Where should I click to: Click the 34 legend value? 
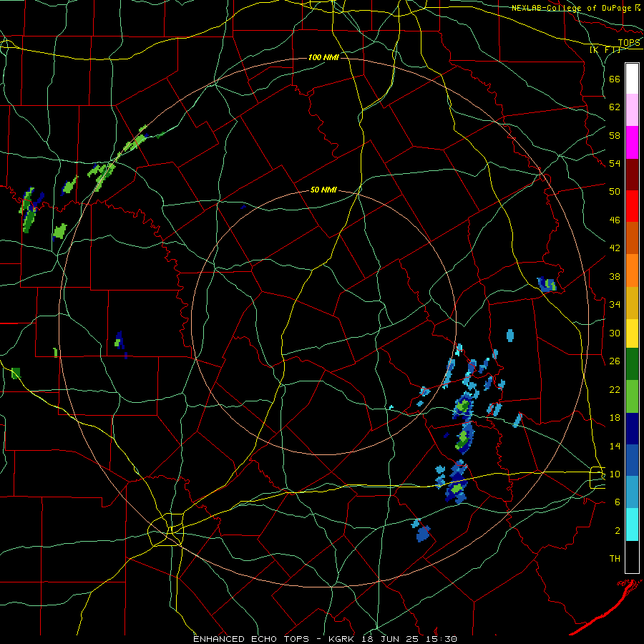615,305
